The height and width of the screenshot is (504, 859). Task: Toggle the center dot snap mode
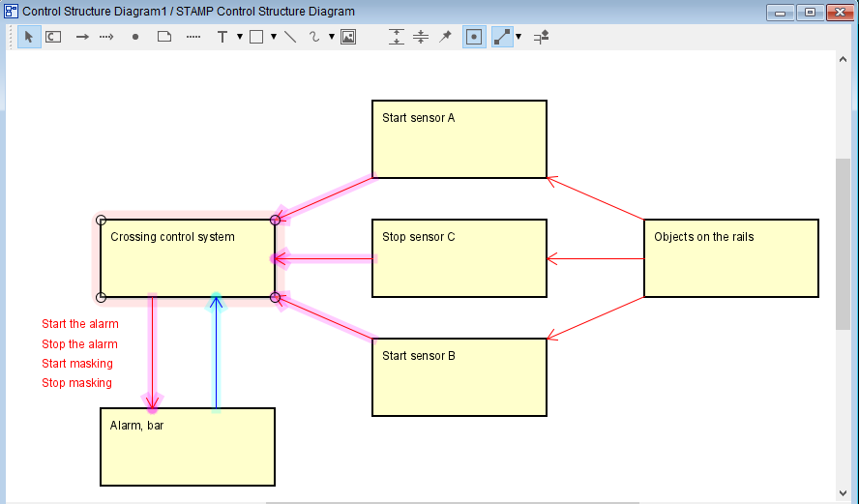tap(474, 37)
